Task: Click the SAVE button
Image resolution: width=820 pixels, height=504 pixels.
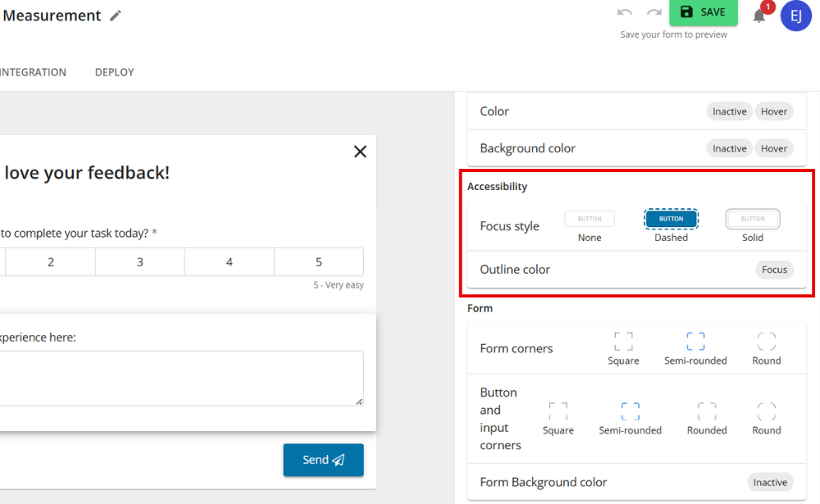Action: pyautogui.click(x=703, y=12)
